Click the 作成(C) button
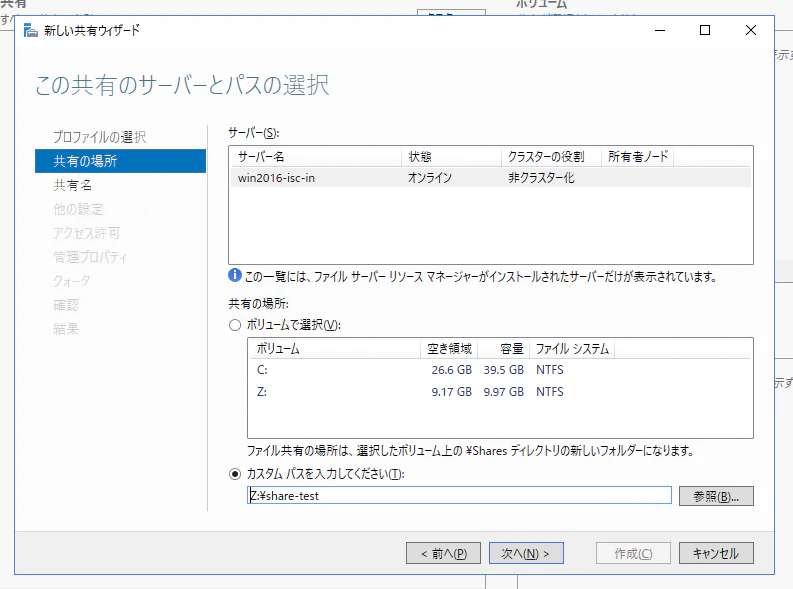This screenshot has height=589, width=793. tap(633, 553)
